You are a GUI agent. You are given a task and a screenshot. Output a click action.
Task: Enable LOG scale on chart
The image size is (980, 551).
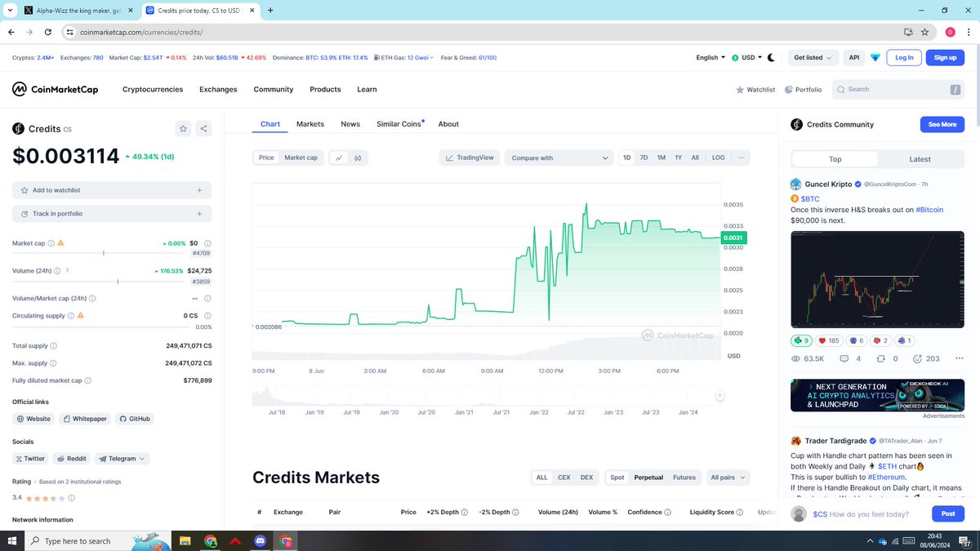pos(718,158)
